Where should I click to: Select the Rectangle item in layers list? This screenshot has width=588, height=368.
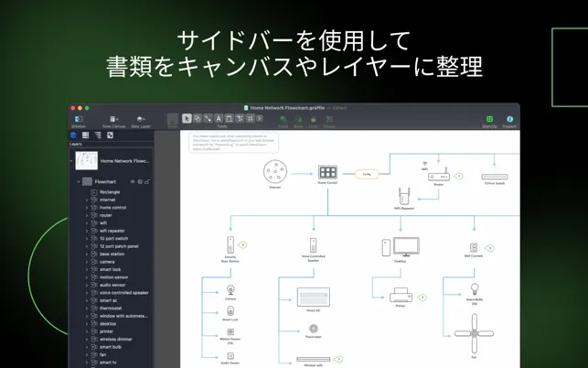pos(110,192)
